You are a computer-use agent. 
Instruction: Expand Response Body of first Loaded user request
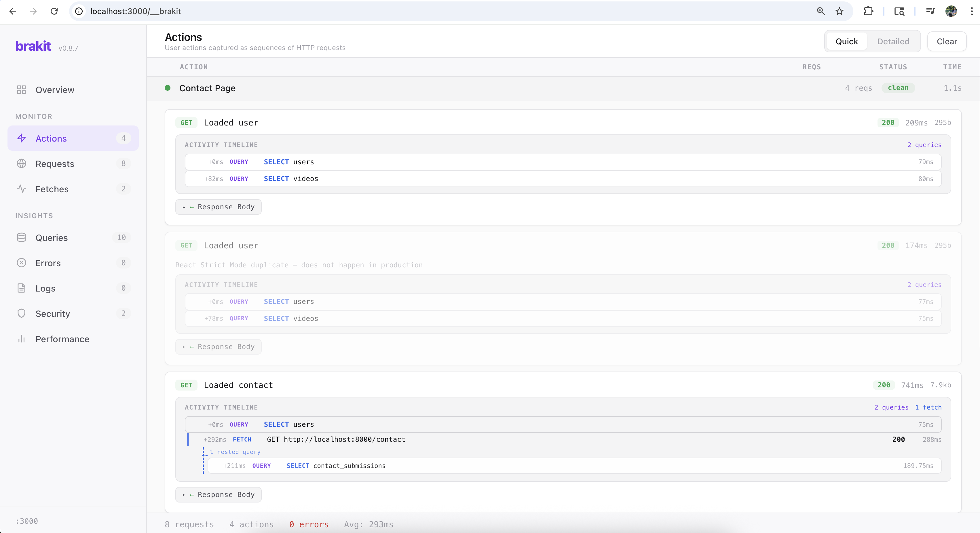218,207
